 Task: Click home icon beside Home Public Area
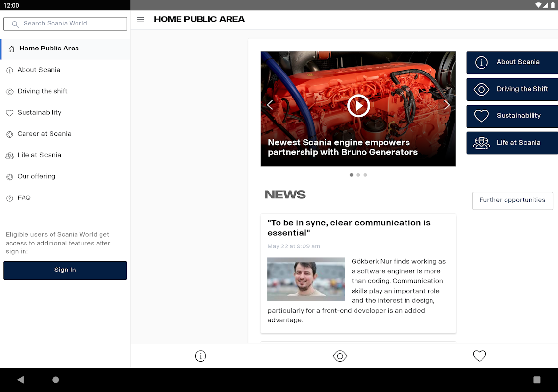[11, 49]
